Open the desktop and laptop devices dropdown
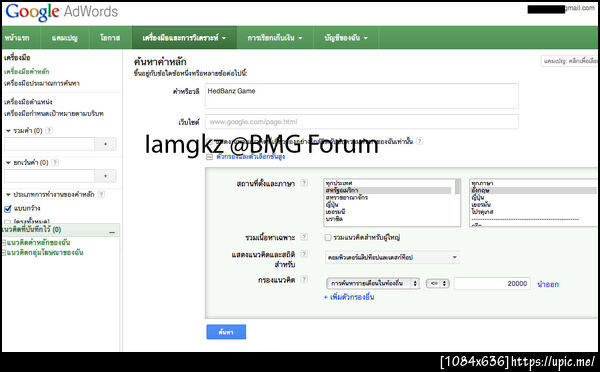 (392, 258)
